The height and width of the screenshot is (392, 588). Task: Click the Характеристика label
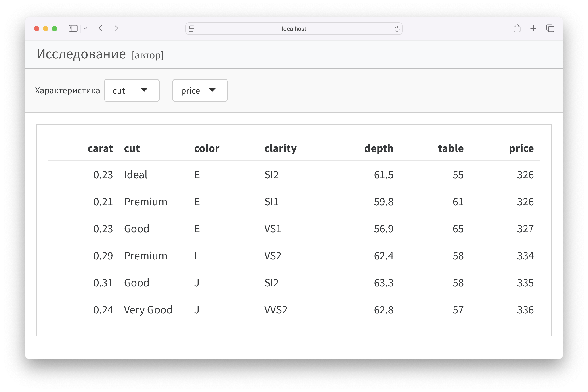pyautogui.click(x=67, y=90)
